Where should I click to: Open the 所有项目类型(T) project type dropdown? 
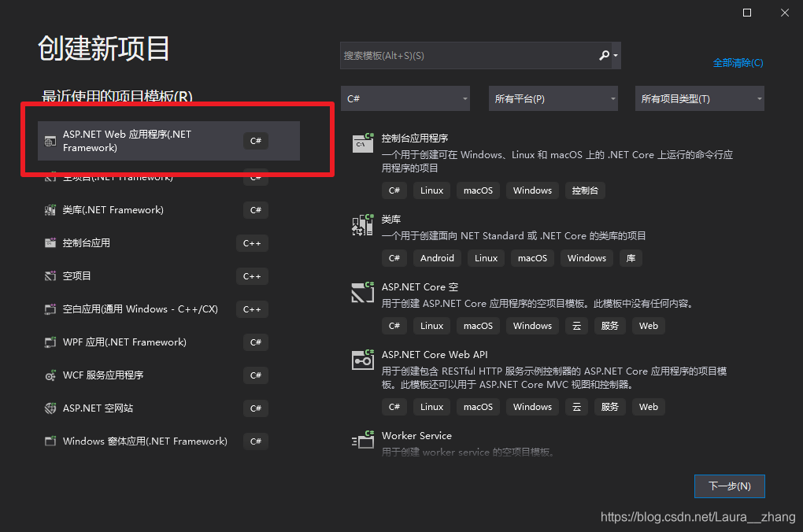pos(700,98)
